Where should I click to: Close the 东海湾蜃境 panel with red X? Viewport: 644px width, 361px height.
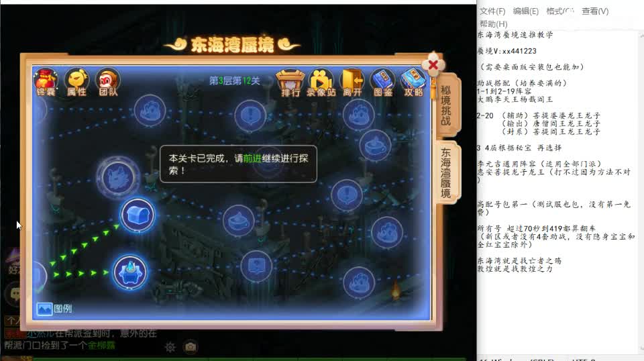coord(433,65)
